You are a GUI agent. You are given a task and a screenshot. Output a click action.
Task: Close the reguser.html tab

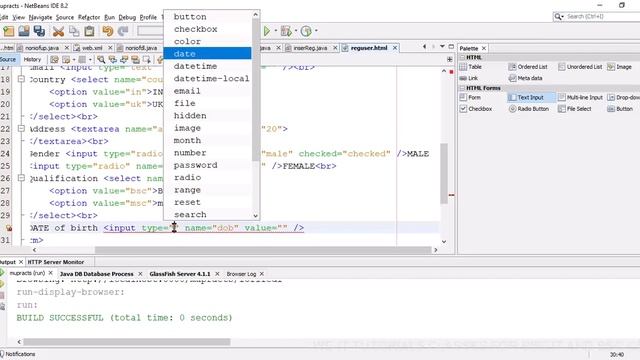coord(395,48)
